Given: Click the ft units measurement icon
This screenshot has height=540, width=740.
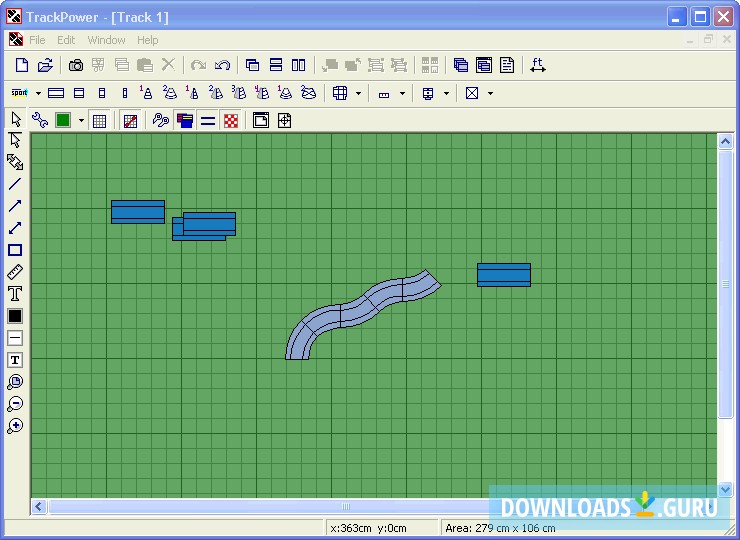Looking at the screenshot, I should click(x=538, y=65).
